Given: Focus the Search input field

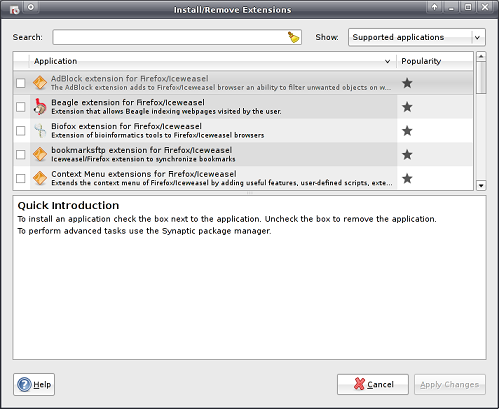Looking at the screenshot, I should [177, 37].
